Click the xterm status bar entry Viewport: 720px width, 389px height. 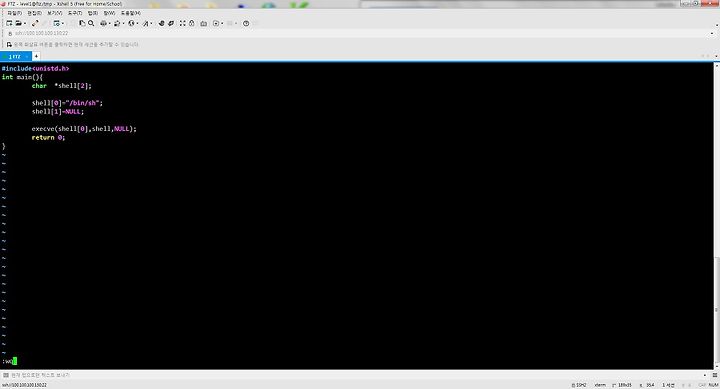tap(600, 385)
